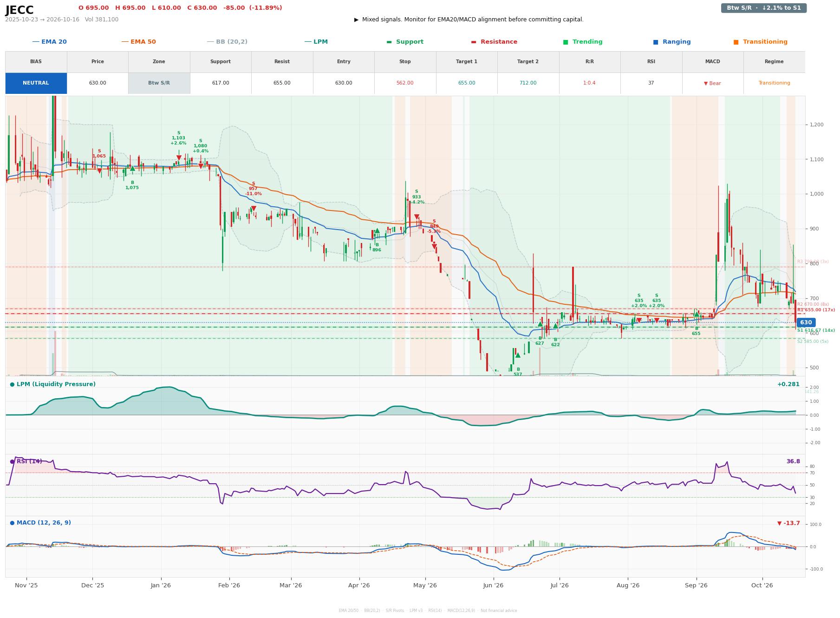840x618 pixels.
Task: Click the blue Ranging regime legend
Action: click(671, 42)
